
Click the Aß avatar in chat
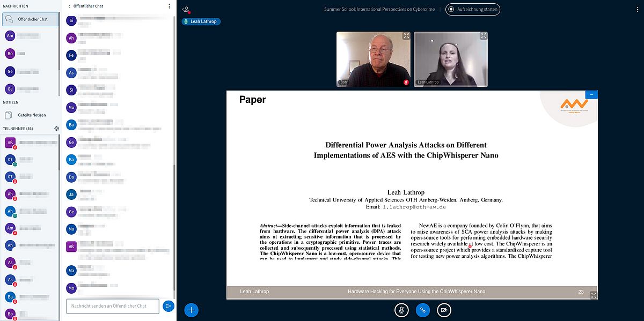[71, 247]
